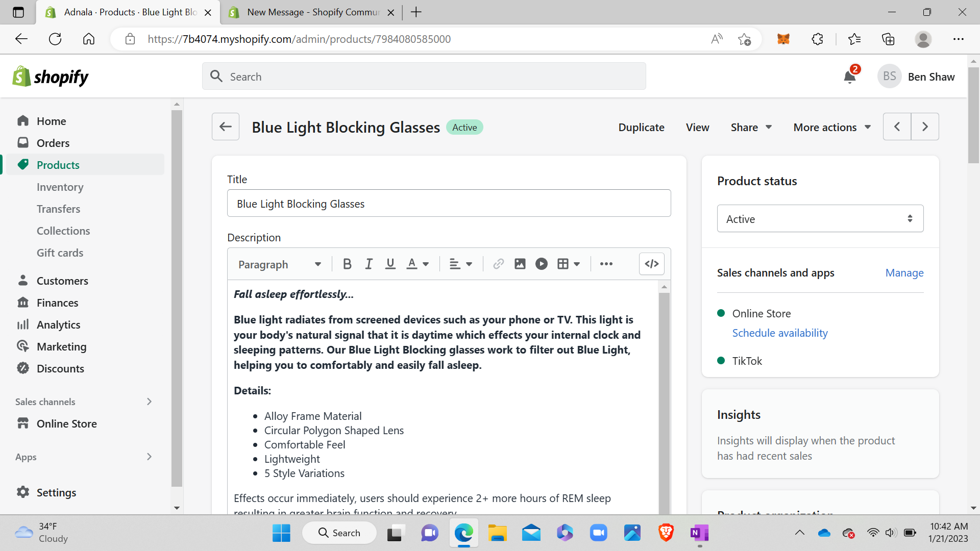Open the notifications bell
Viewport: 980px width, 551px height.
849,77
